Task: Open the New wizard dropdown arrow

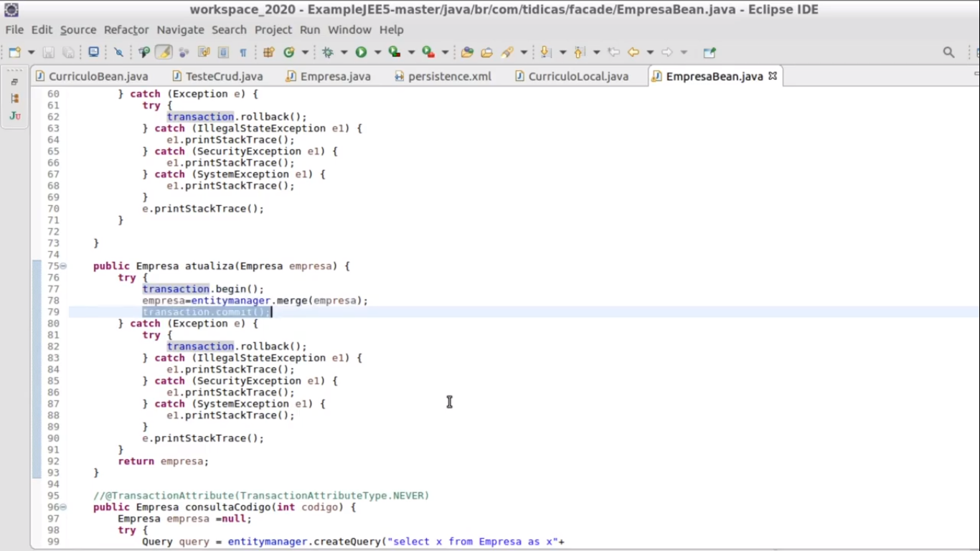Action: click(31, 52)
